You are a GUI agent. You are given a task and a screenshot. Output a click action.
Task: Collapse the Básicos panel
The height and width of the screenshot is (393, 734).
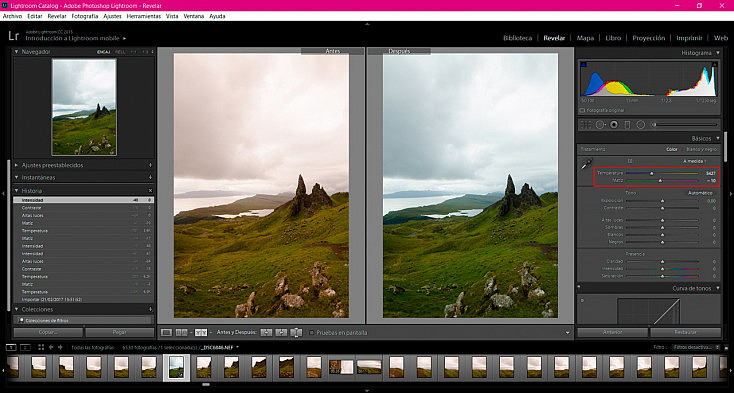(x=717, y=138)
